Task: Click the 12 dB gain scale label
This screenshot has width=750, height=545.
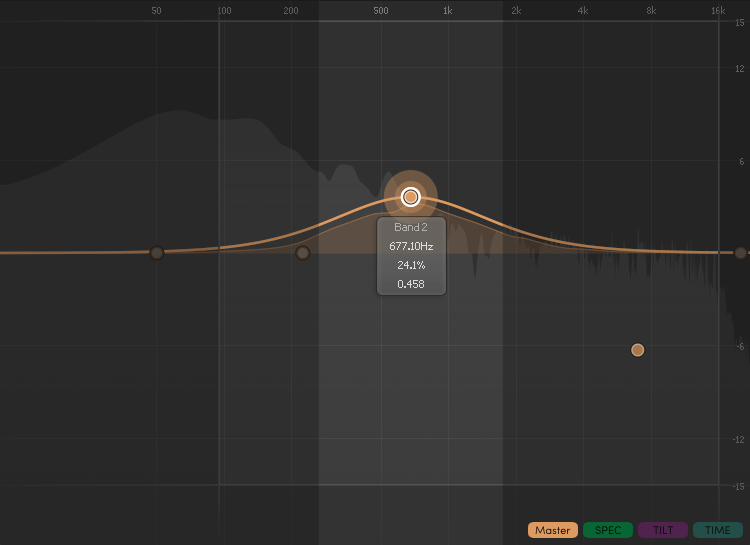Action: (739, 69)
